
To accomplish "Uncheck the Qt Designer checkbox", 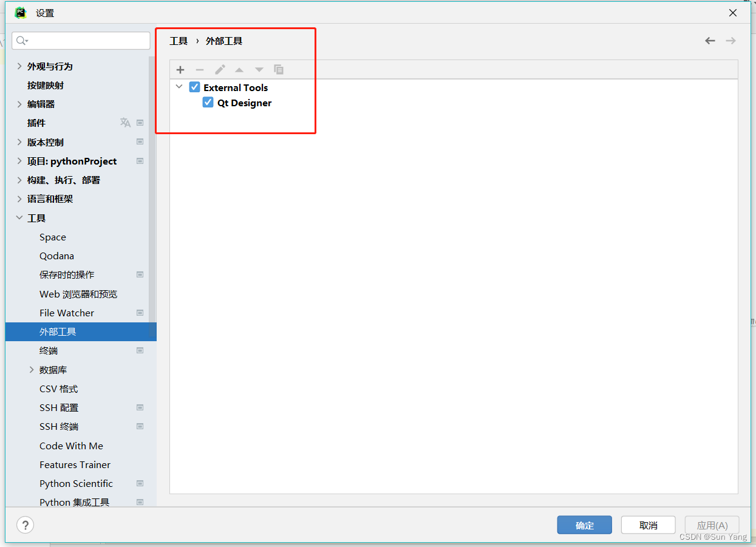I will 208,103.
